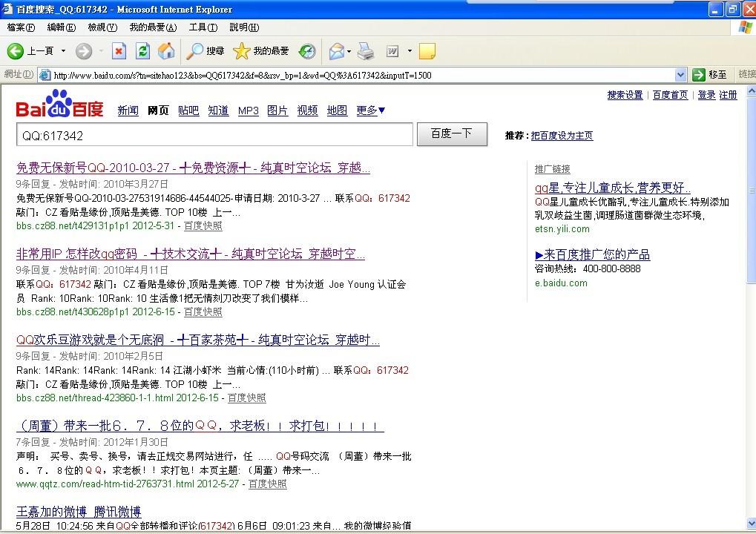Open the 我的最愛(A) menu

click(x=153, y=27)
